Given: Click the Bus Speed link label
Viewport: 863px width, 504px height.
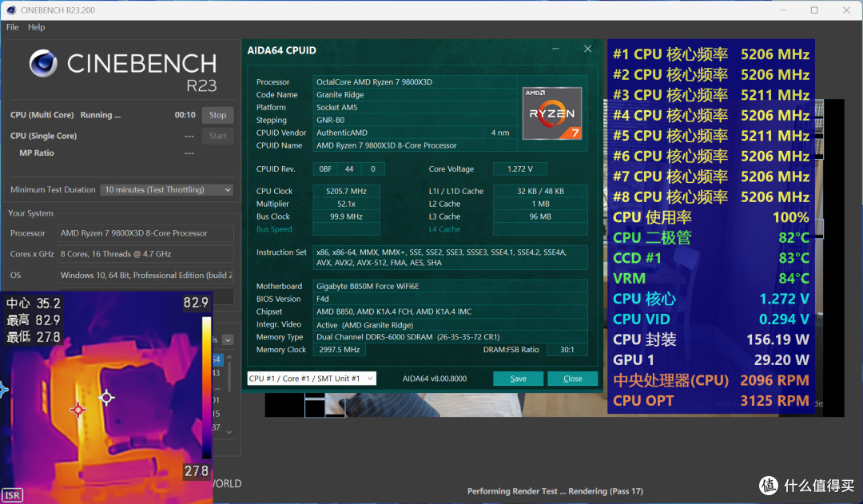Looking at the screenshot, I should coord(274,229).
